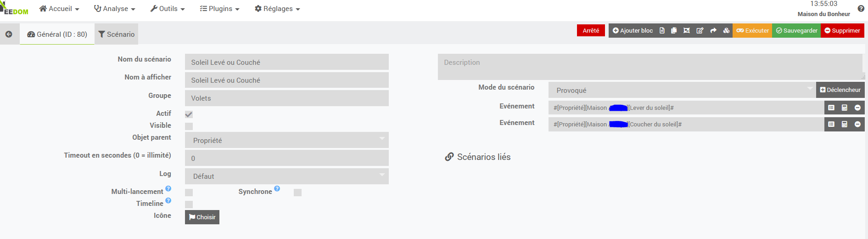Remove the Lever du soleil event
The image size is (868, 239).
857,108
